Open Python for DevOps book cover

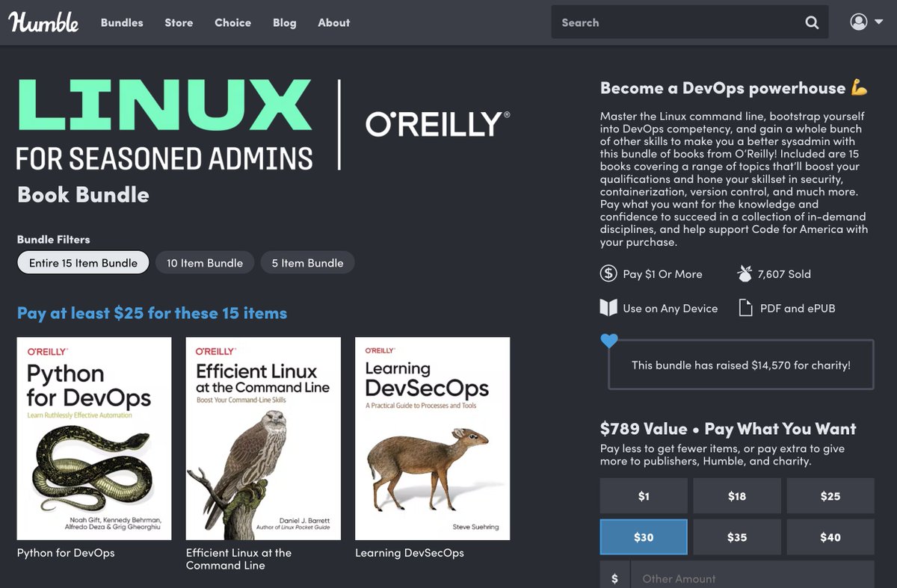click(x=94, y=439)
